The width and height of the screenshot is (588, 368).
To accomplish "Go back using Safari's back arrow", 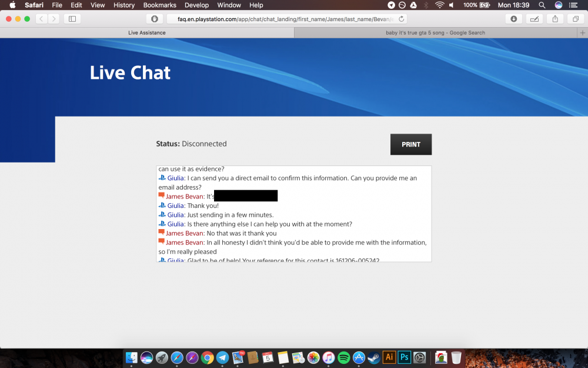I will point(41,18).
